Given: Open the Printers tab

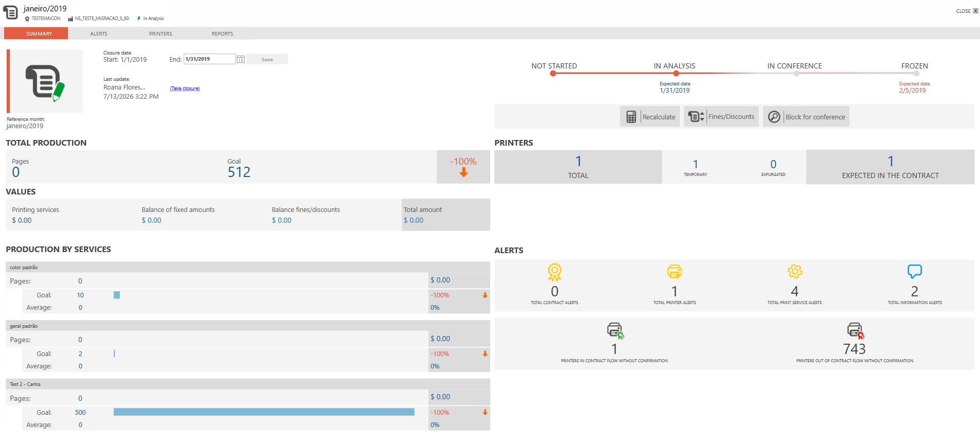Looking at the screenshot, I should click(161, 33).
